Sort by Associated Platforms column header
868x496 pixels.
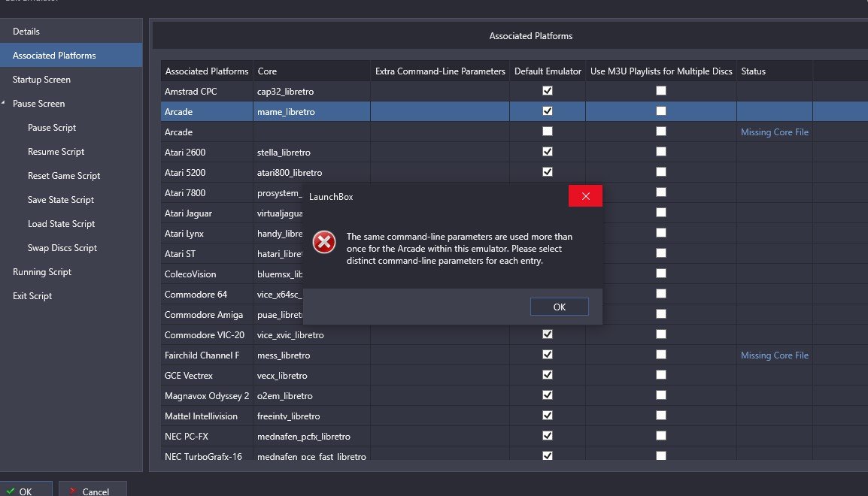(207, 71)
